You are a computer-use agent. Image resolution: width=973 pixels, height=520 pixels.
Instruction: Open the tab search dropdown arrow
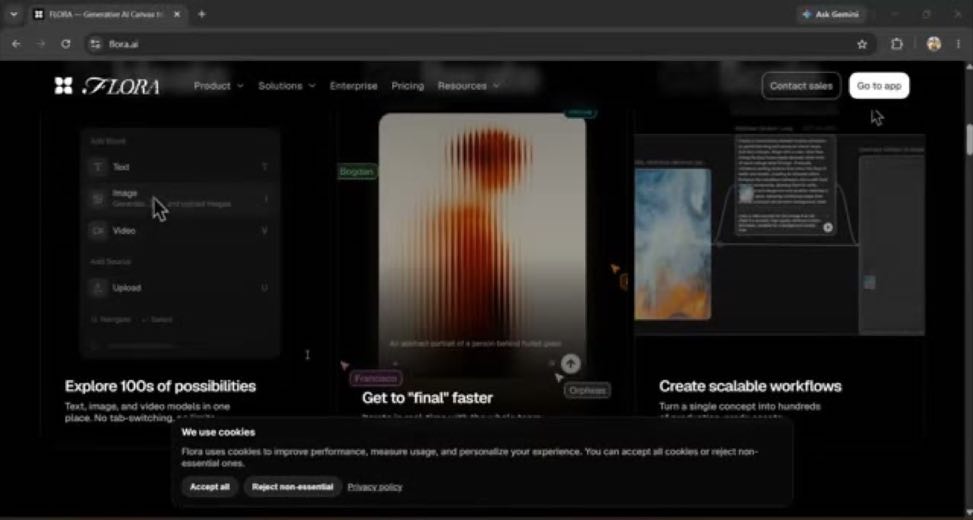pos(14,14)
